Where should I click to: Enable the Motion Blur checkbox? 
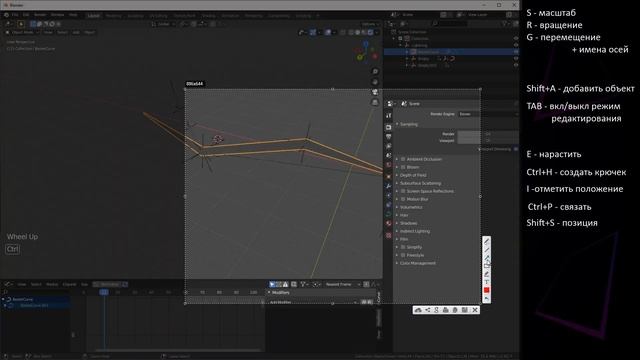coord(403,199)
